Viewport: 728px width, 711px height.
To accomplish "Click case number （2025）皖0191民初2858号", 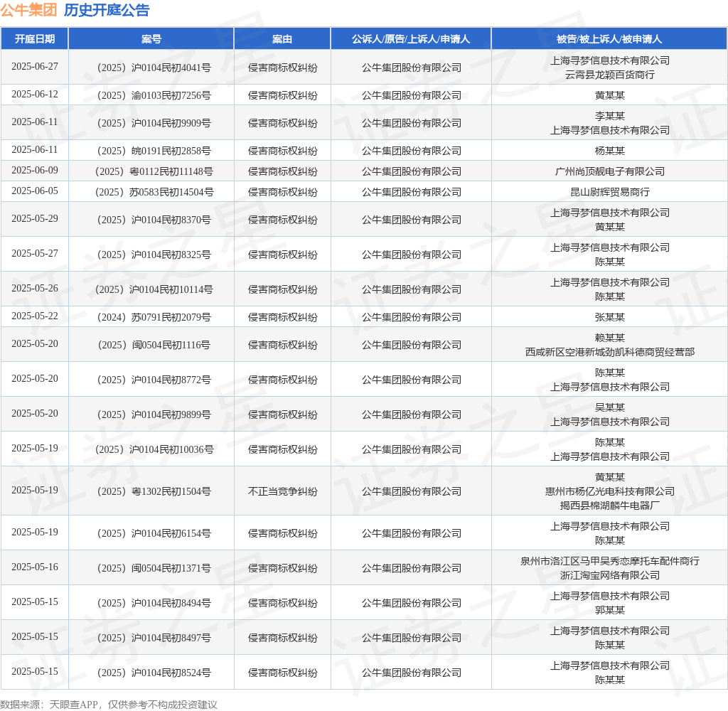I will [154, 151].
